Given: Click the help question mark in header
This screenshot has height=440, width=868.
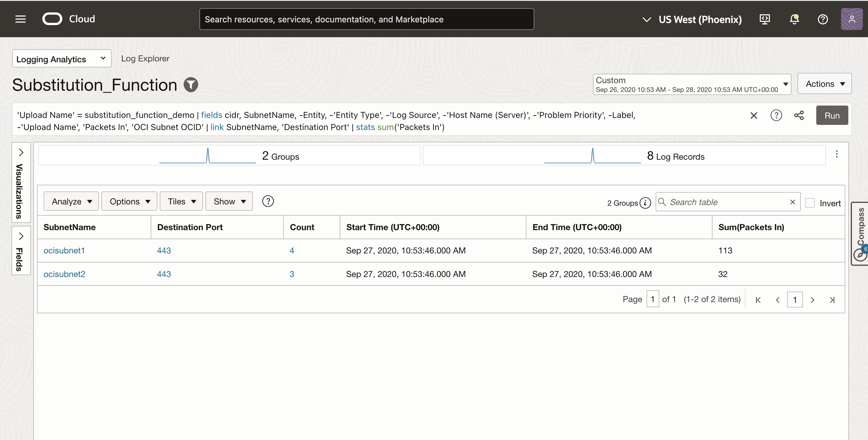Looking at the screenshot, I should (x=823, y=19).
